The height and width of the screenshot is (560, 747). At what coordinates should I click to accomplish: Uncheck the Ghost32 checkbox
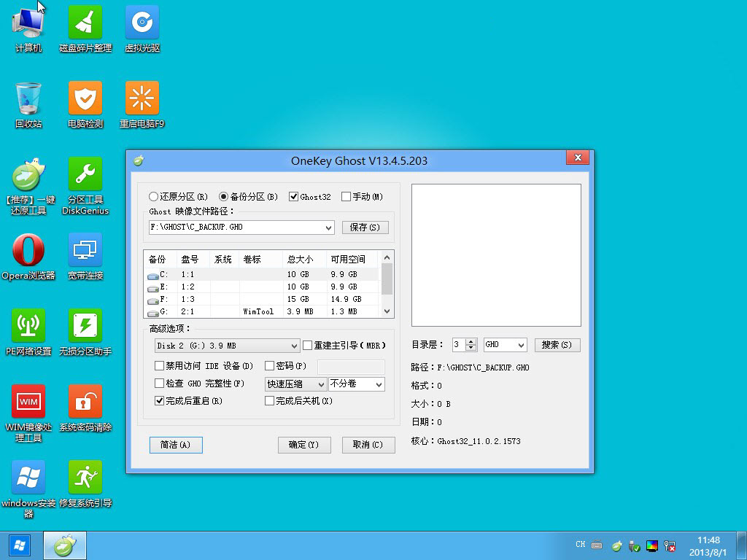[294, 197]
